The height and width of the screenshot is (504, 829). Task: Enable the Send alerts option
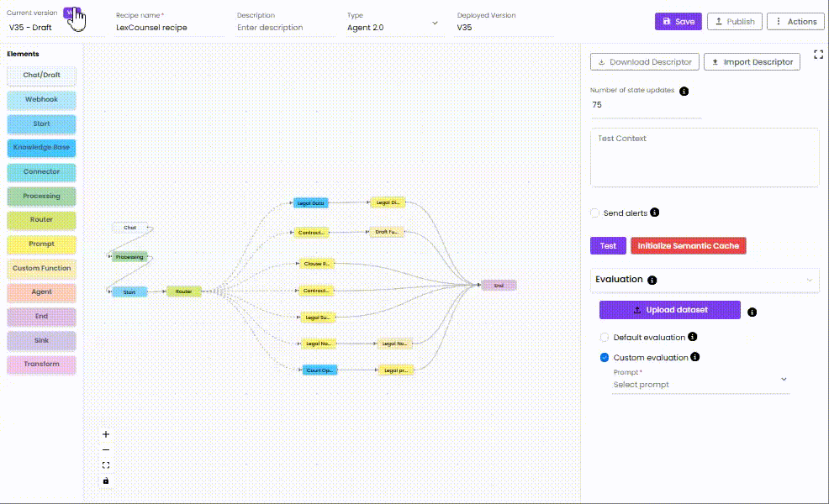[596, 213]
